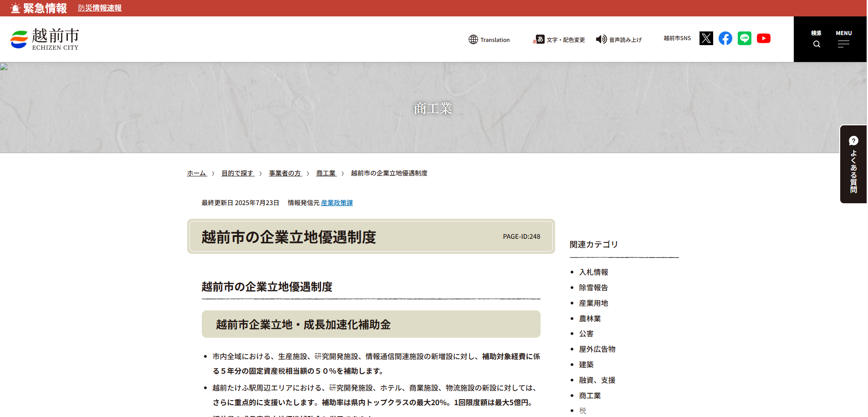The image size is (868, 417).
Task: Open the LINE social icon
Action: pyautogui.click(x=745, y=38)
